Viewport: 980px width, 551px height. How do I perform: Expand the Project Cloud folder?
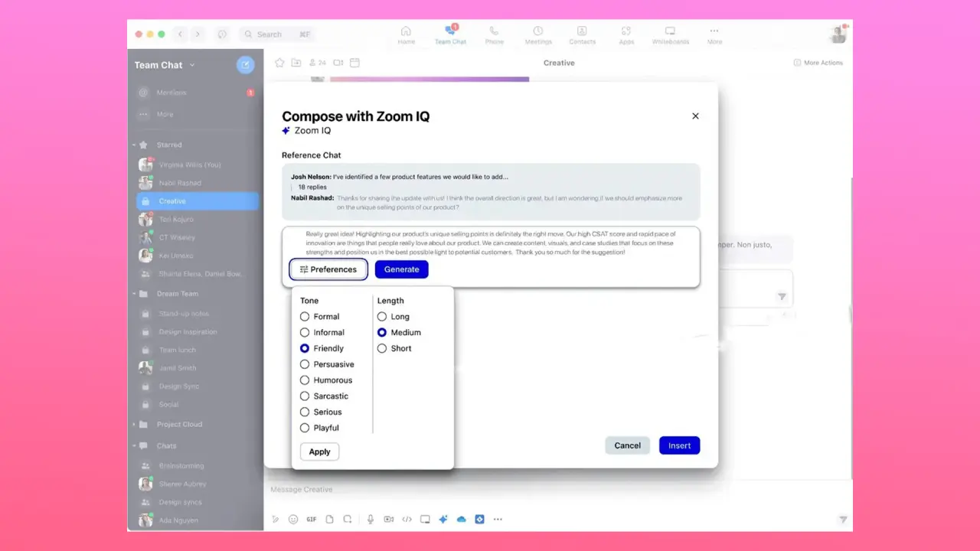click(x=134, y=425)
